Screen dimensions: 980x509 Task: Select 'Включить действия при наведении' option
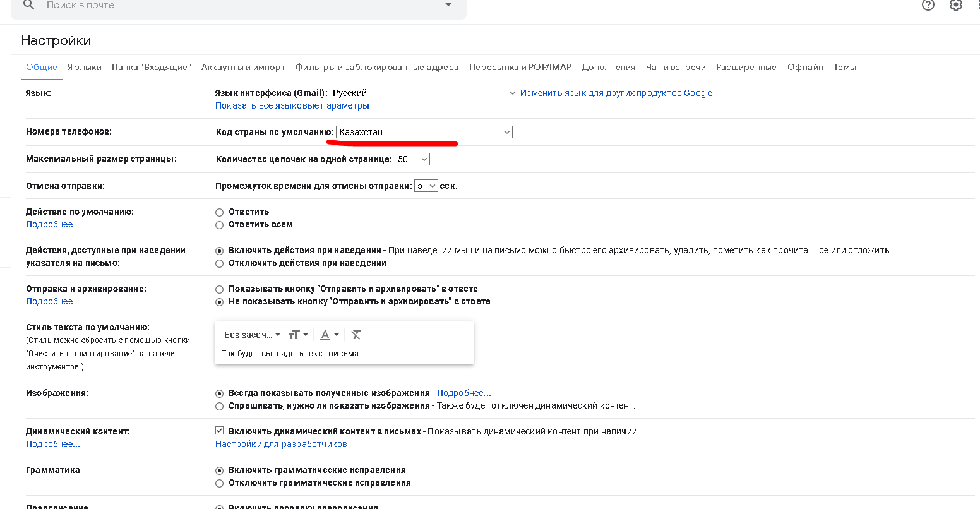[x=220, y=251]
